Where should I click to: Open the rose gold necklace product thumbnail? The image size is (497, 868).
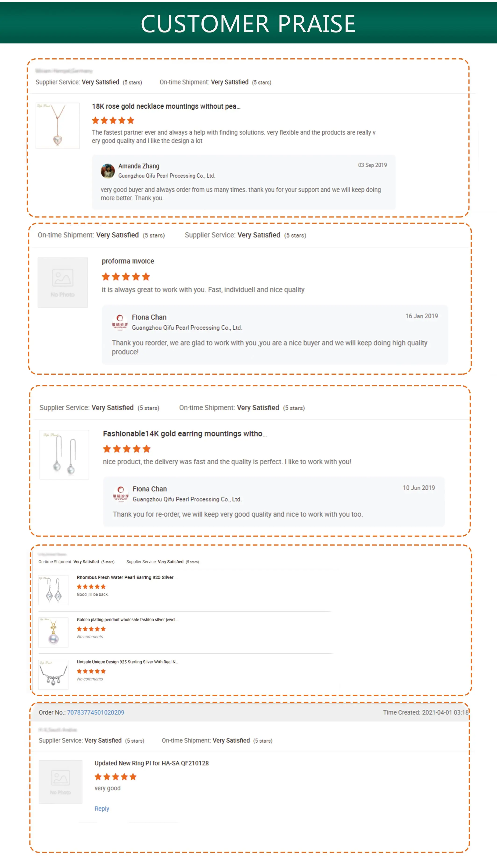point(58,125)
